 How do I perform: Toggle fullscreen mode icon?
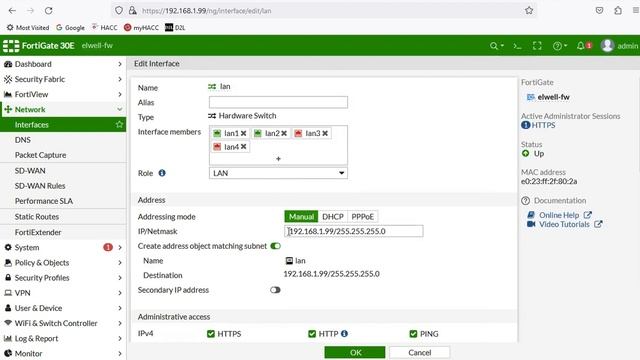click(x=537, y=46)
